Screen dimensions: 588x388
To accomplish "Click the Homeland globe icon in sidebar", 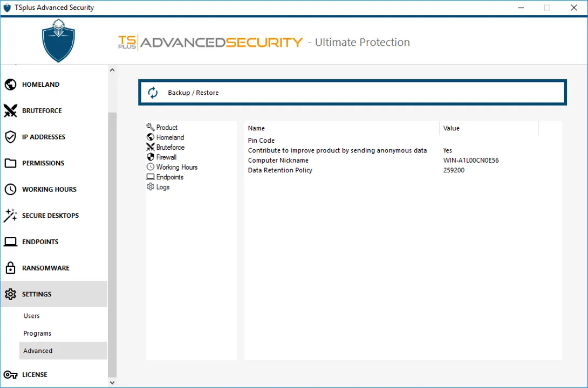I will 10,85.
